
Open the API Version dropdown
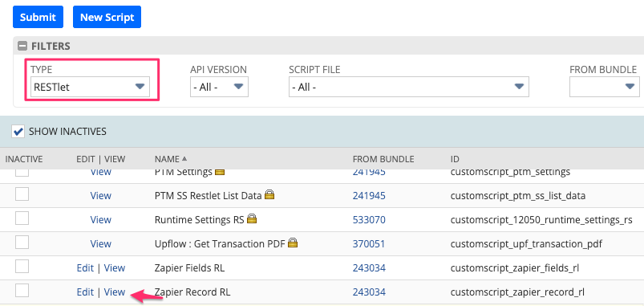pyautogui.click(x=219, y=87)
